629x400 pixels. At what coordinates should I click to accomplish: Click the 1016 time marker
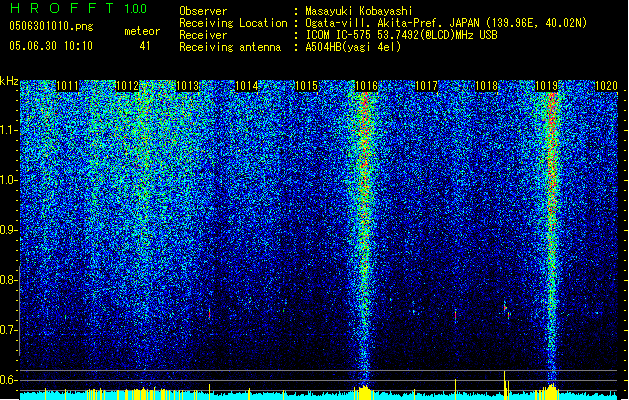click(367, 86)
